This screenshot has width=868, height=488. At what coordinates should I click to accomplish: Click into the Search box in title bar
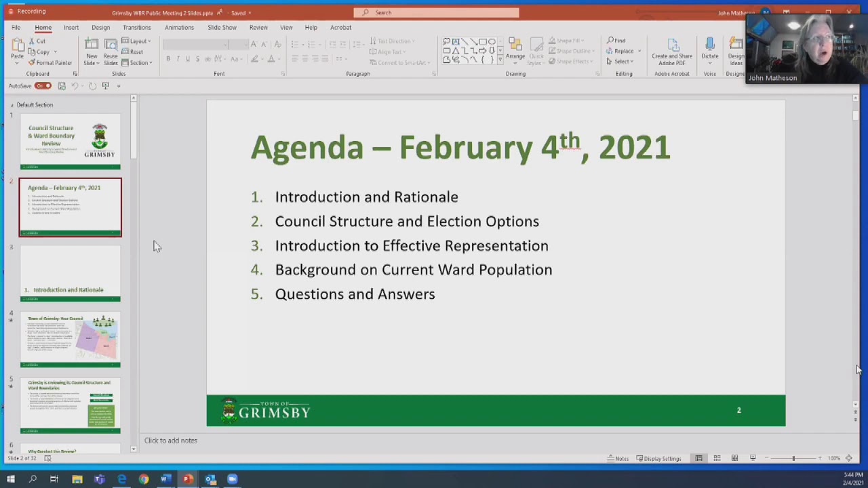436,12
